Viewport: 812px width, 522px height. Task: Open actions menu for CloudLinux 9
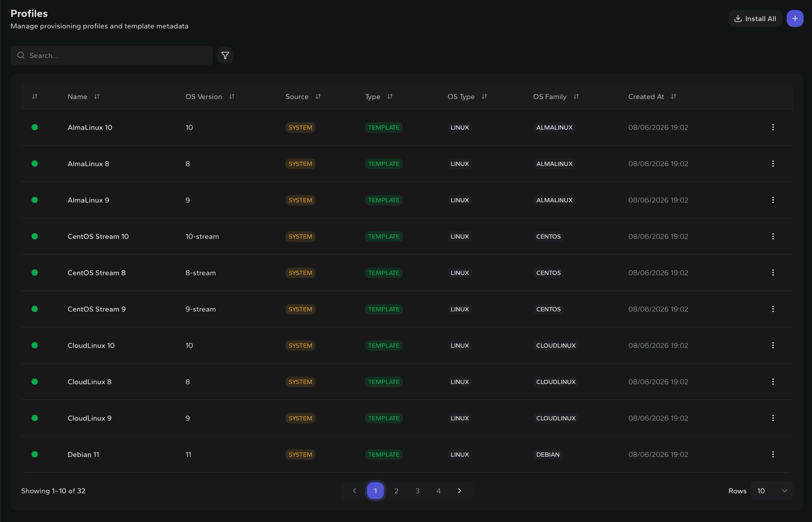[x=773, y=418]
